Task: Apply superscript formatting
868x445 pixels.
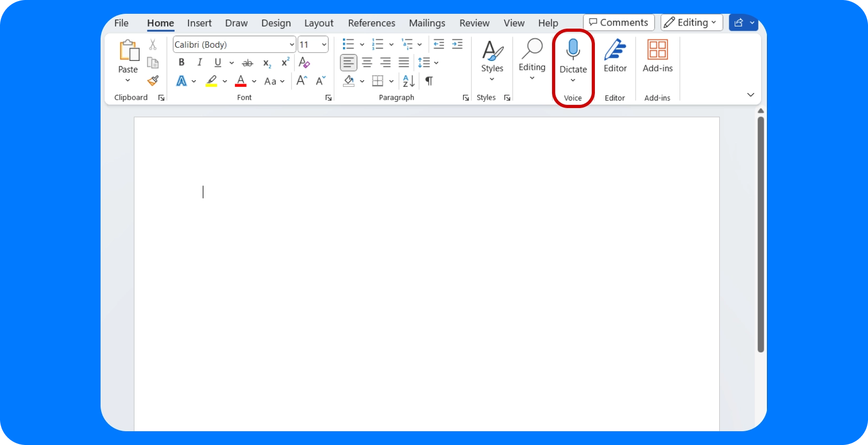Action: pyautogui.click(x=285, y=63)
